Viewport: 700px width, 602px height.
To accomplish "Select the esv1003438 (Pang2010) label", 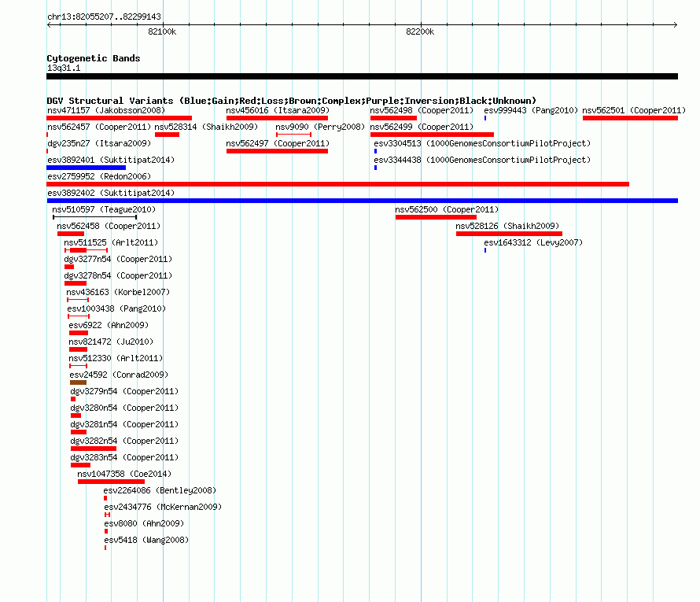I will [x=116, y=308].
